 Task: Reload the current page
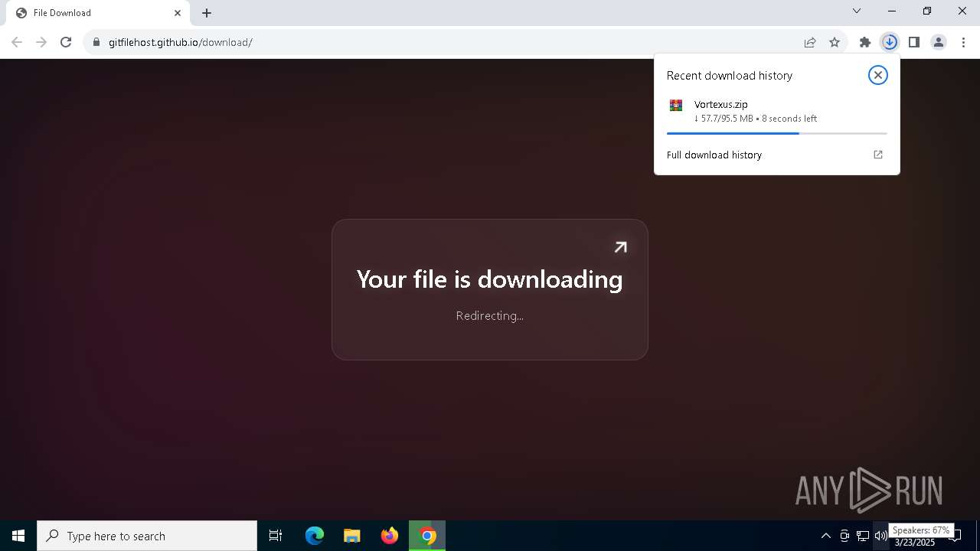(x=66, y=42)
